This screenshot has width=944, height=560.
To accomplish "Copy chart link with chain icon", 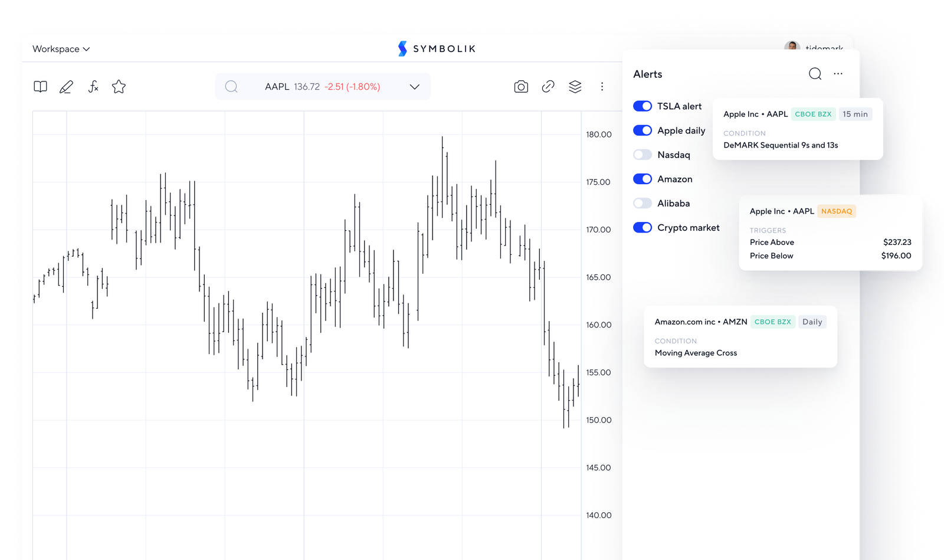I will coord(548,87).
